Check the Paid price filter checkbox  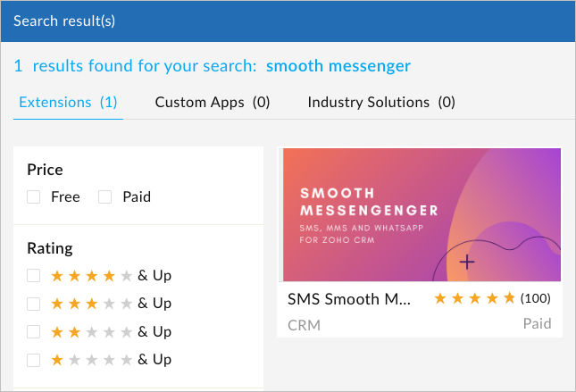pyautogui.click(x=104, y=197)
